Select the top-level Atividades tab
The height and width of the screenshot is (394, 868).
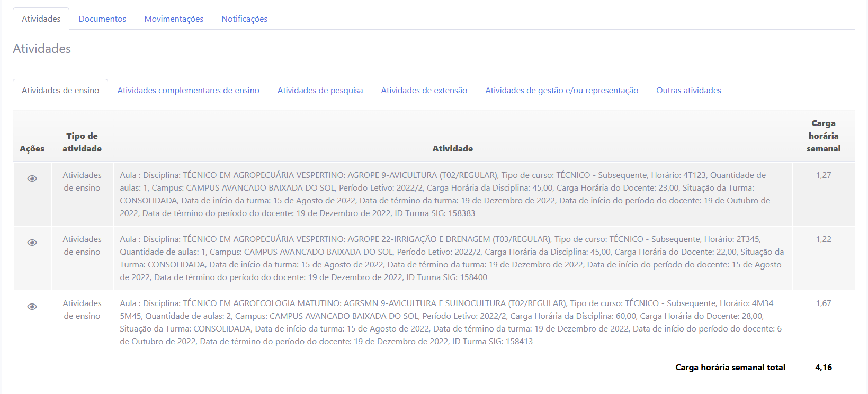click(x=41, y=19)
